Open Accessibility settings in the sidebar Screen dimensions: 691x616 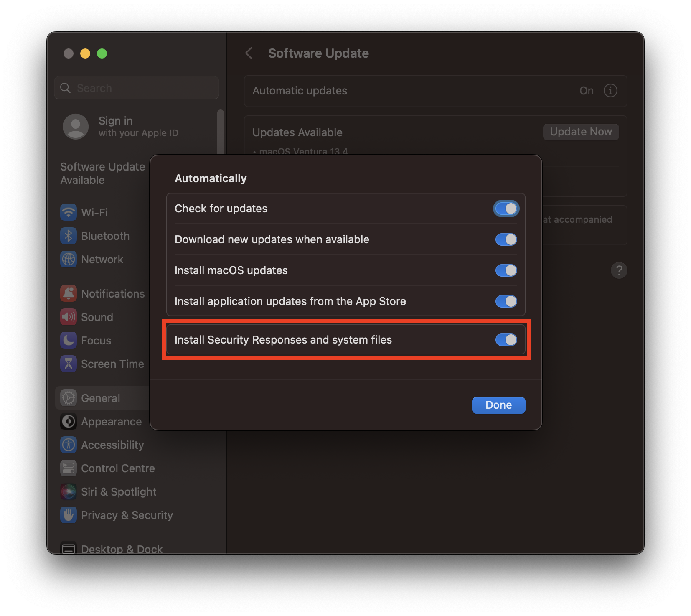click(x=112, y=445)
